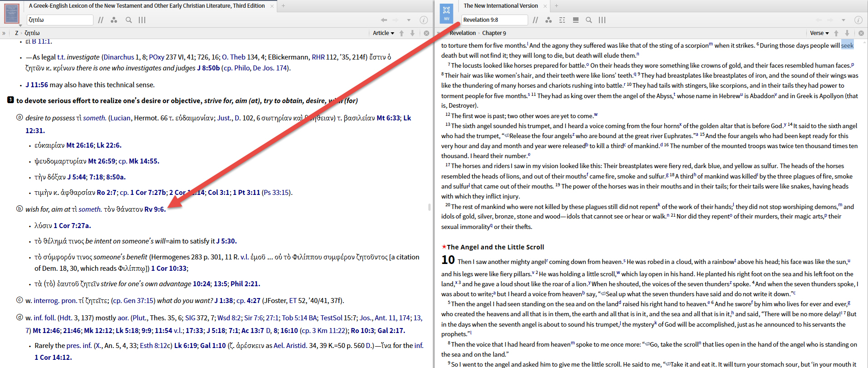
Task: Go to previous verse in the NIV
Action: [x=836, y=33]
